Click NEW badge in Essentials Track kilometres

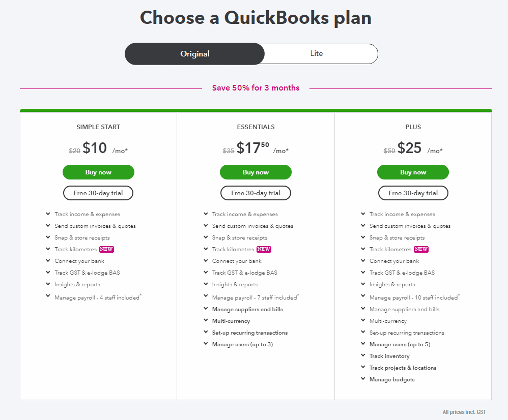tap(264, 249)
